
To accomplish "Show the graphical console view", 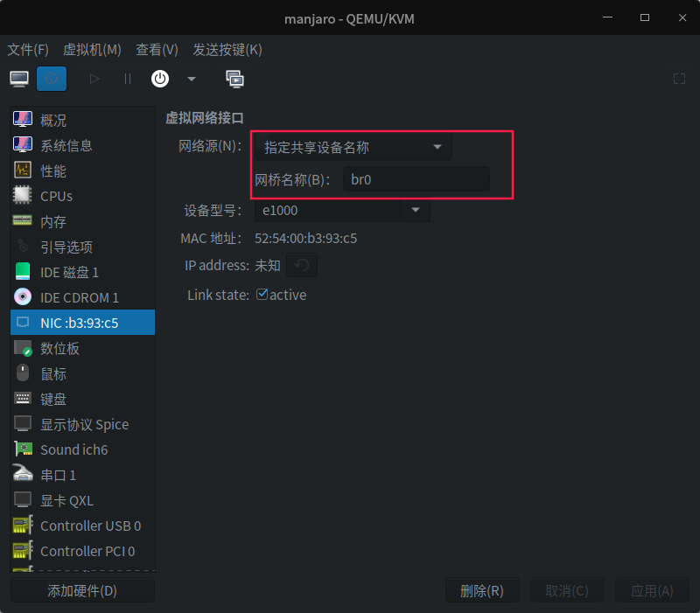I will pyautogui.click(x=19, y=79).
